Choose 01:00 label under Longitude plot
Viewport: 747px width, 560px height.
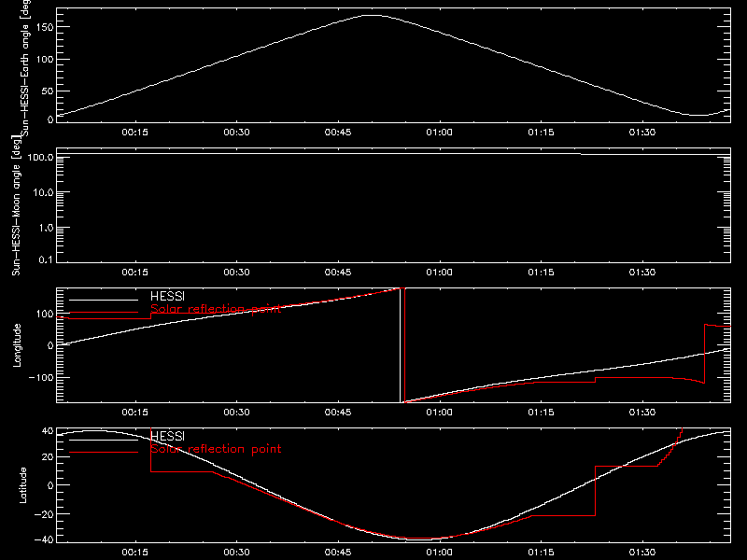[x=439, y=412]
